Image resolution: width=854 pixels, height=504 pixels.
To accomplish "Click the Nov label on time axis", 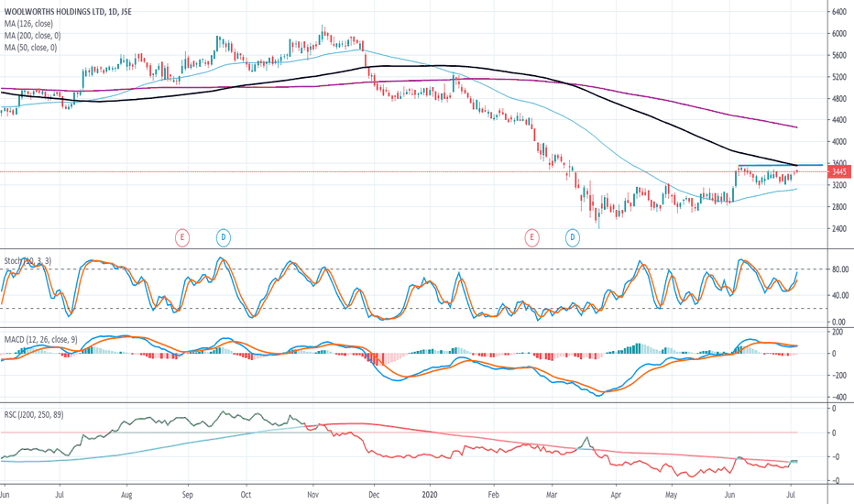I will pos(312,495).
